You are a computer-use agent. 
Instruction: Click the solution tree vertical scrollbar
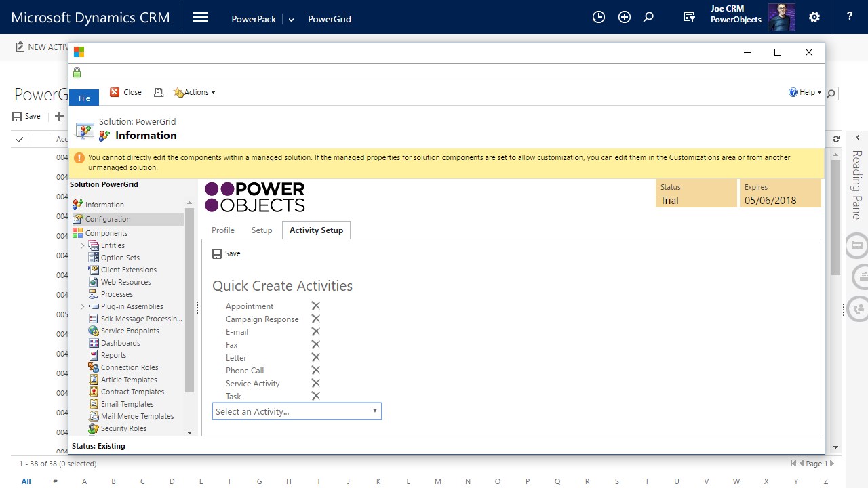[189, 300]
